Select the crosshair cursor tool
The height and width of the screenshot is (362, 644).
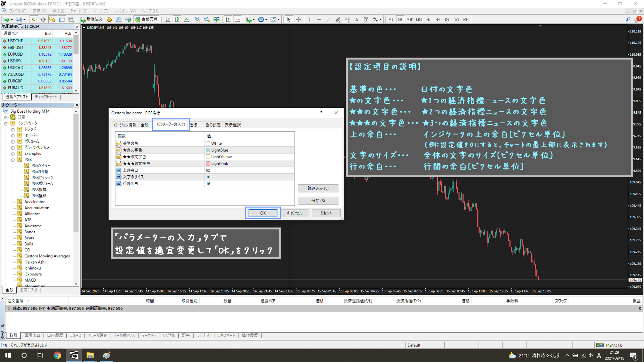(x=298, y=20)
